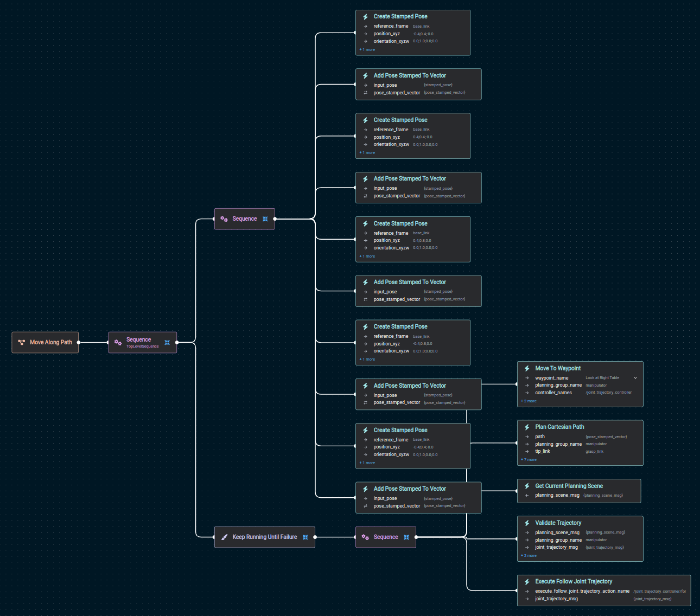Click input arrow beside execute_follow_joint_trajectory_action_name
Image resolution: width=700 pixels, height=616 pixels.
(x=527, y=591)
